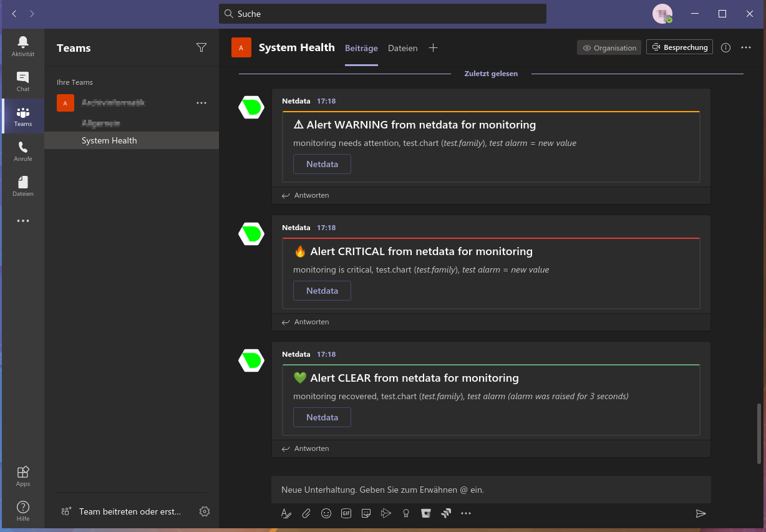766x532 pixels.
Task: Go back with the navigation arrow
Action: [x=14, y=14]
